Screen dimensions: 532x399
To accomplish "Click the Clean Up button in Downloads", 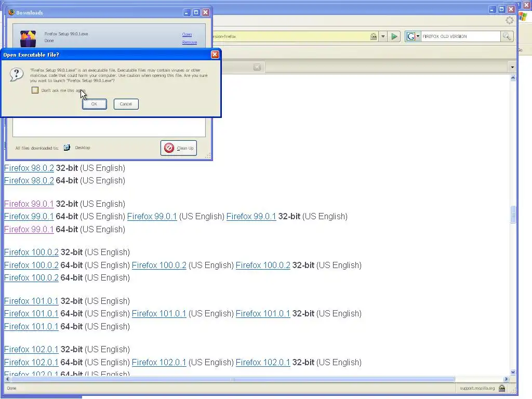I will (179, 148).
